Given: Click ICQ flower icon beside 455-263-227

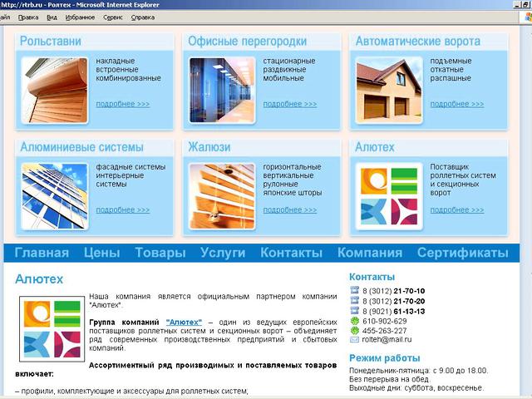Looking at the screenshot, I should [x=355, y=331].
